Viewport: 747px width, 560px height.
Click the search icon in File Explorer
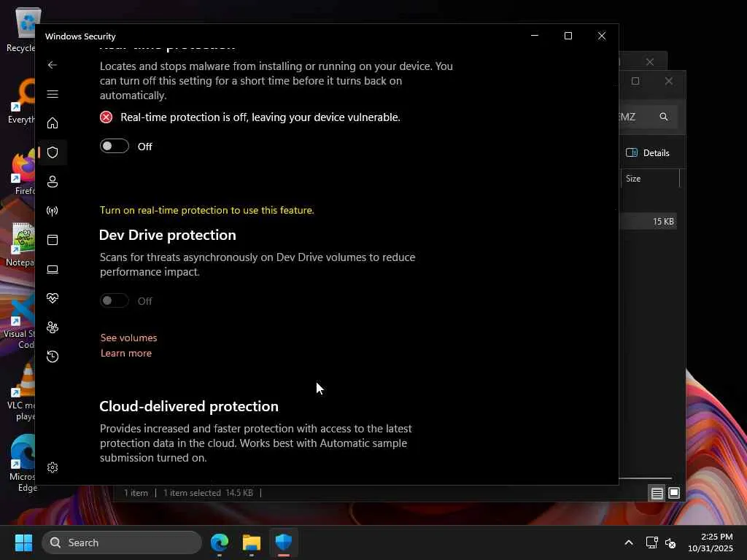[663, 117]
